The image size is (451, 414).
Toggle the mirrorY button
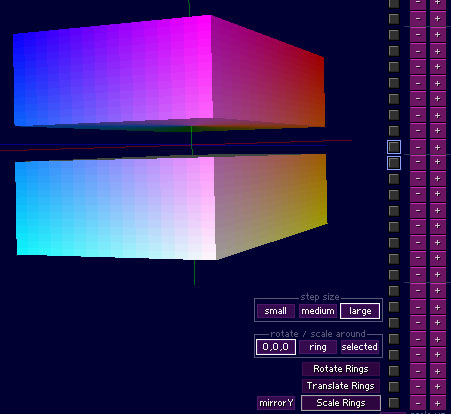pos(276,403)
